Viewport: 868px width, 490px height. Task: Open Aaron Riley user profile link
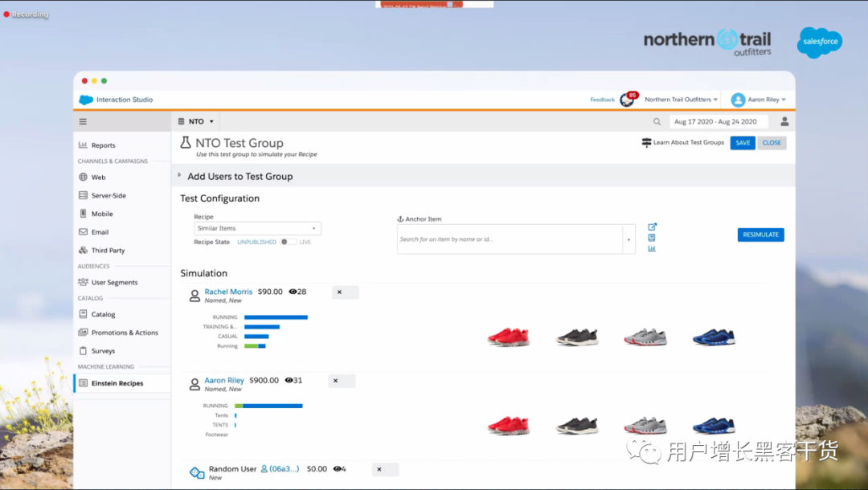pyautogui.click(x=224, y=381)
